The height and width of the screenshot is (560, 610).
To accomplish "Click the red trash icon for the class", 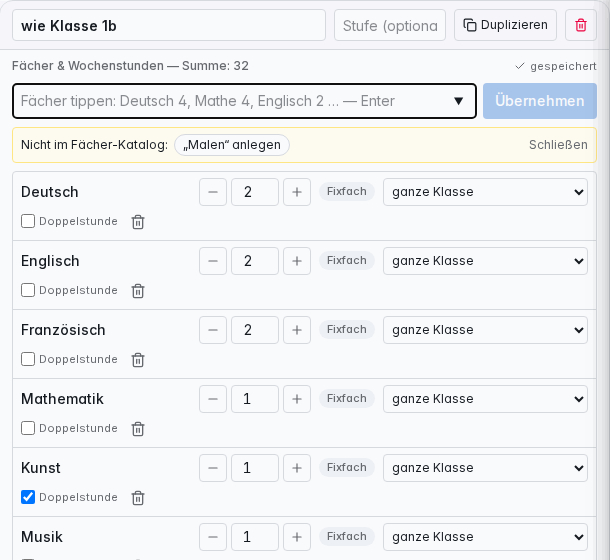I will (x=580, y=25).
